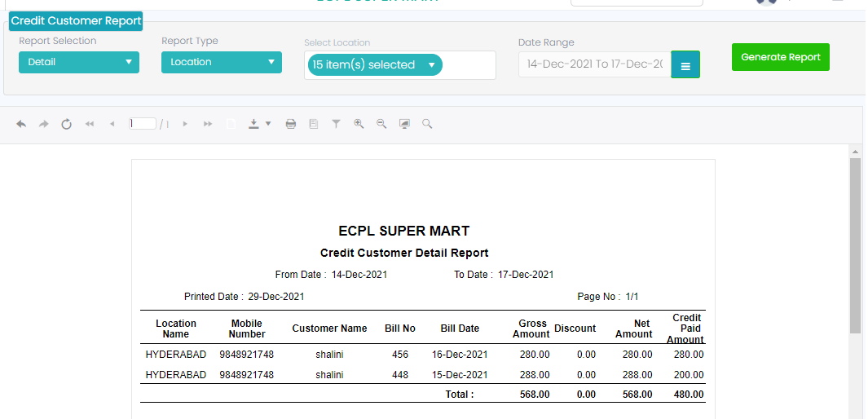Viewport: 868px width, 419px height.
Task: Click the page number input box
Action: click(143, 123)
